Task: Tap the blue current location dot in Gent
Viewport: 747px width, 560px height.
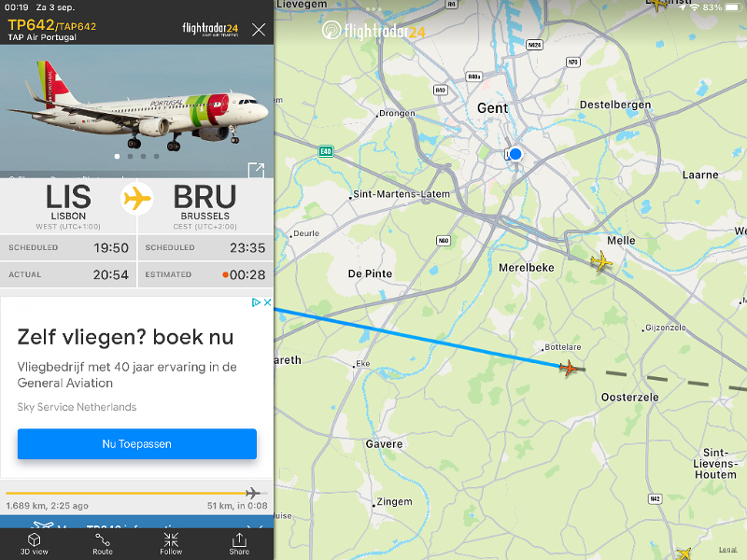Action: point(515,154)
